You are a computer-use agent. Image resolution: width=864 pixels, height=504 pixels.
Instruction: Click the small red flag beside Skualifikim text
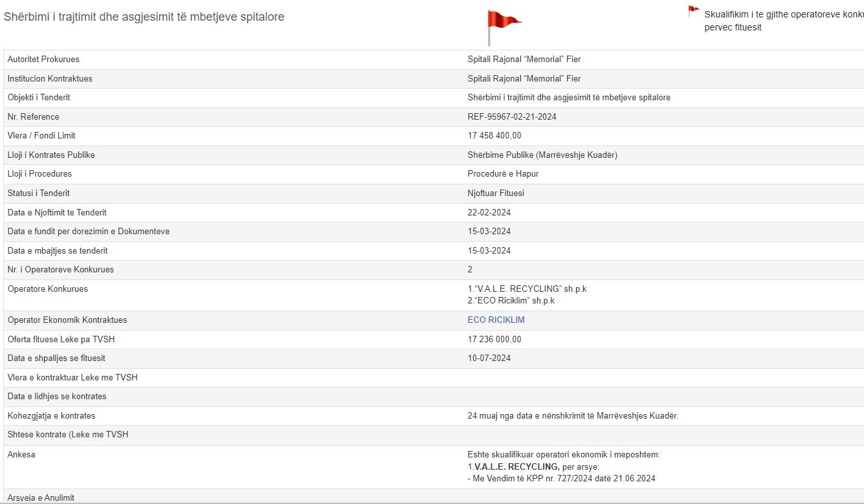(693, 11)
